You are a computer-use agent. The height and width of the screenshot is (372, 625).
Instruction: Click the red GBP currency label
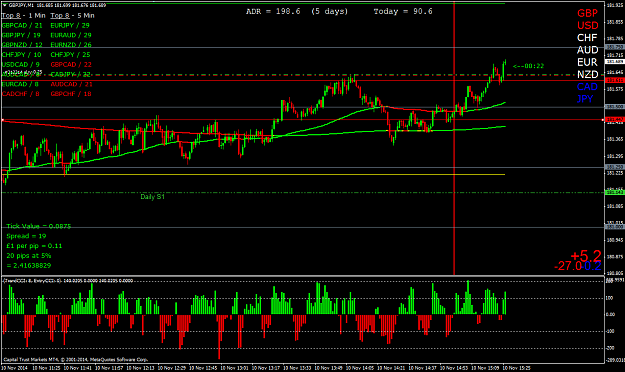pyautogui.click(x=588, y=13)
